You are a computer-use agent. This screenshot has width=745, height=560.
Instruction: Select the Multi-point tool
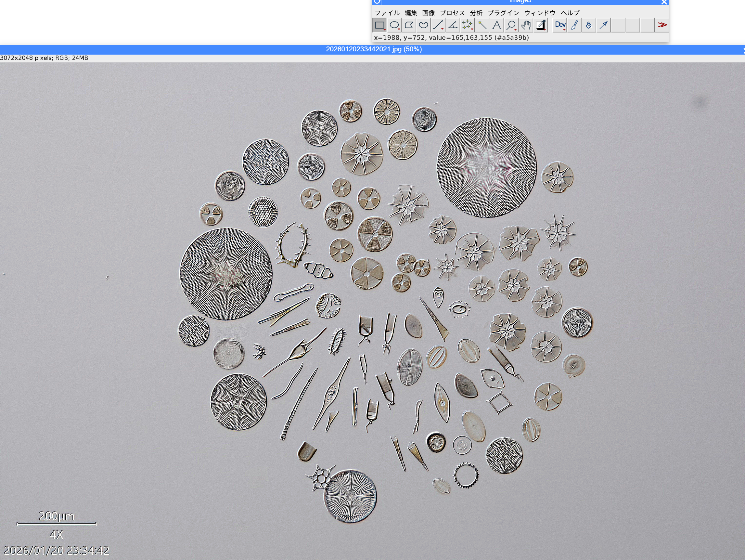pyautogui.click(x=467, y=25)
